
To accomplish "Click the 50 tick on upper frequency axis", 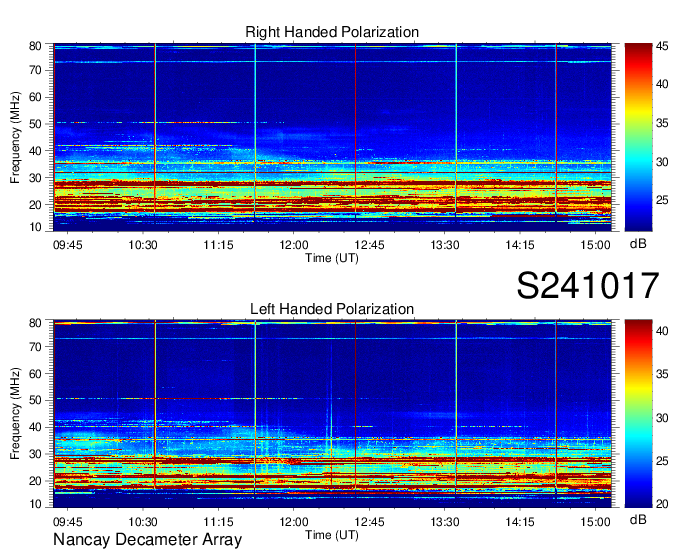I will coord(35,124).
